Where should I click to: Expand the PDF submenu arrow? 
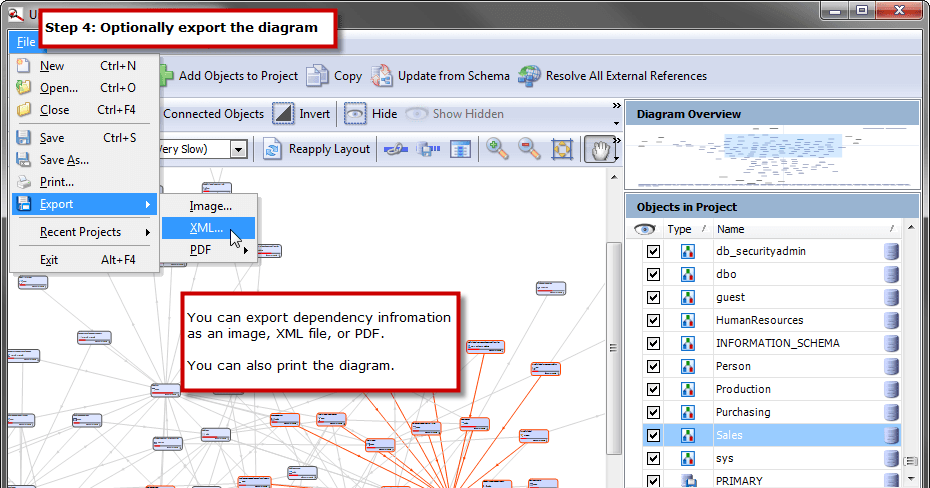coord(246,250)
